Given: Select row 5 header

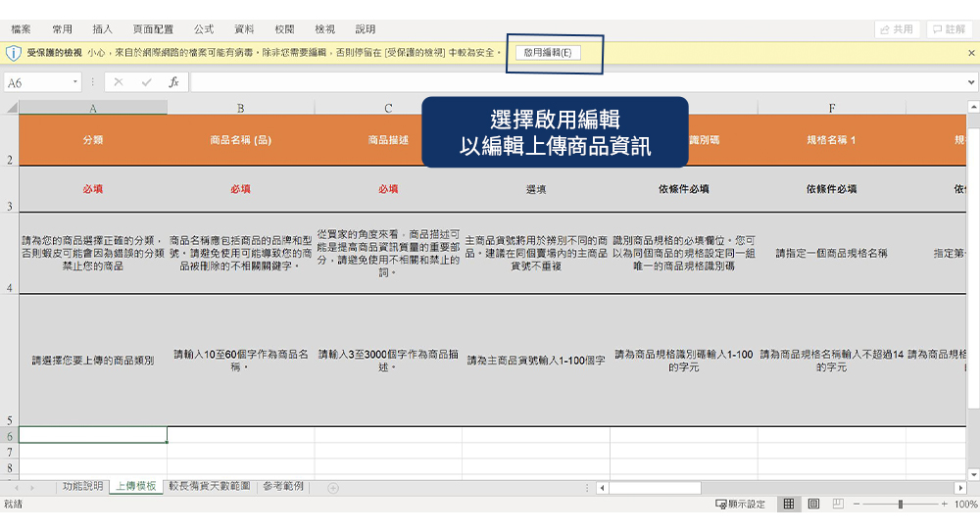Looking at the screenshot, I should [x=10, y=361].
